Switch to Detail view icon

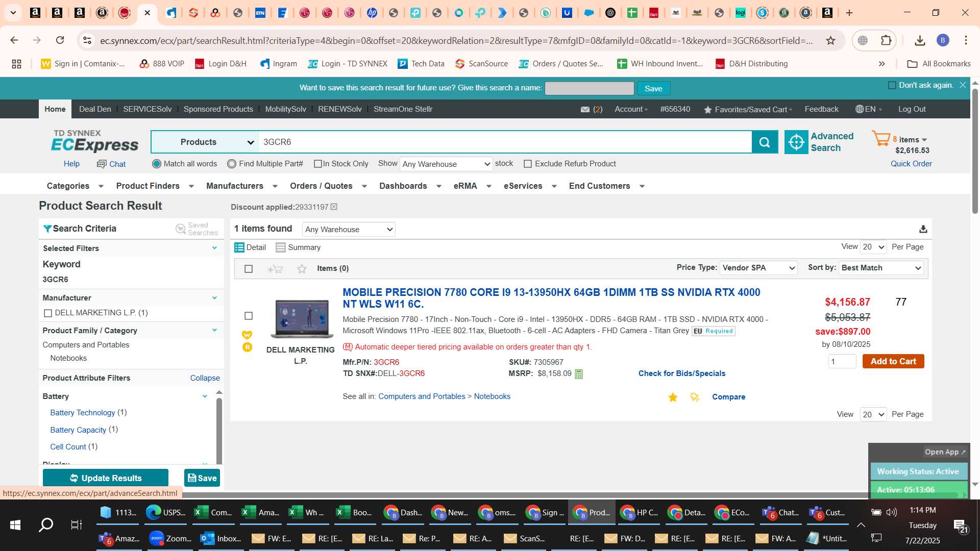pos(239,247)
